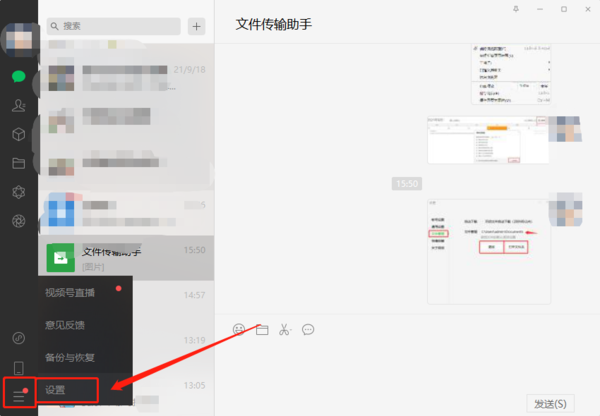Click the profile avatar at top of sidebar

(x=20, y=40)
